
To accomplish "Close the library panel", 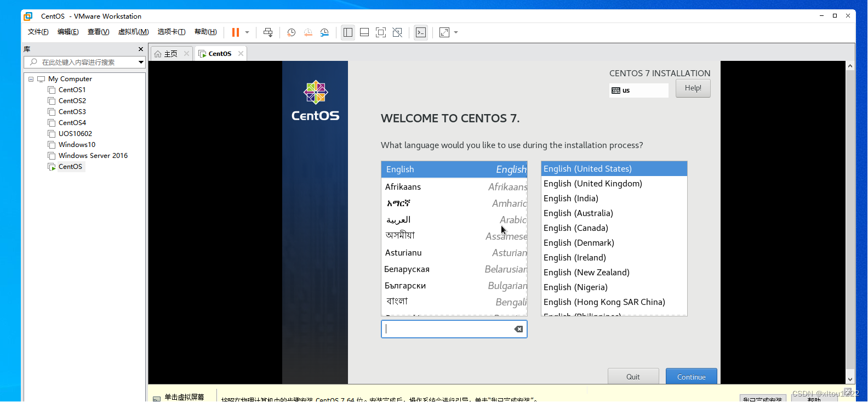I will [x=141, y=49].
